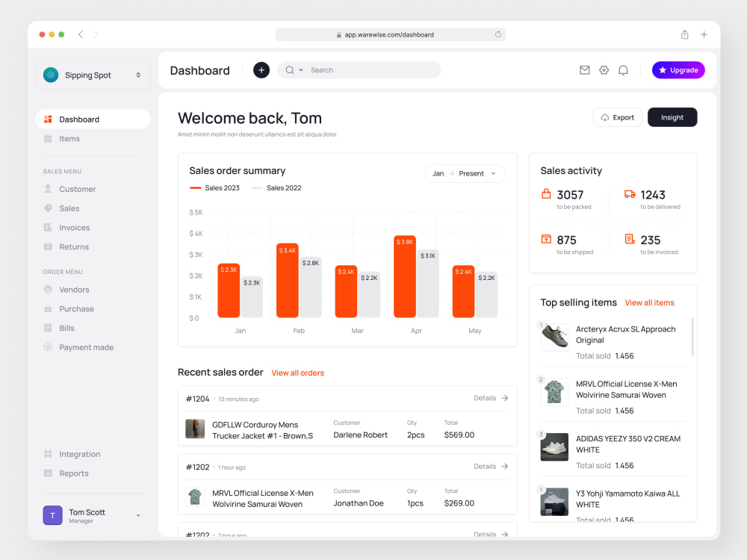747x560 pixels.
Task: Click the black plus add button
Action: [261, 70]
